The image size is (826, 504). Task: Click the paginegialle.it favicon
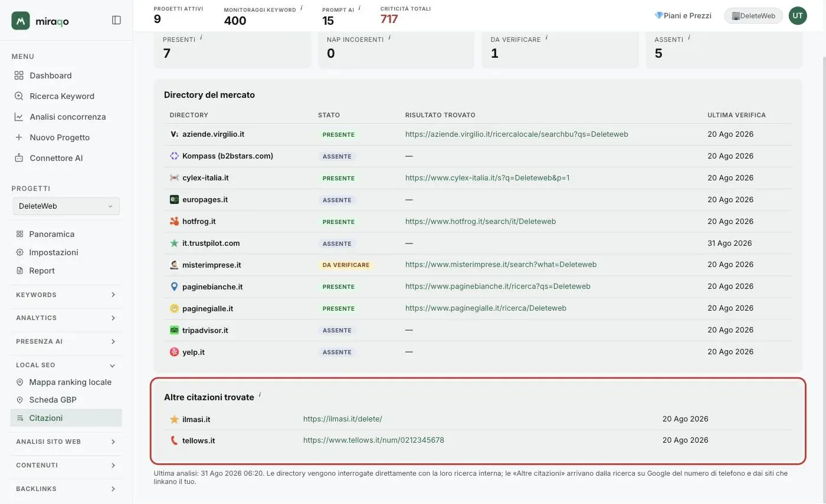[174, 309]
